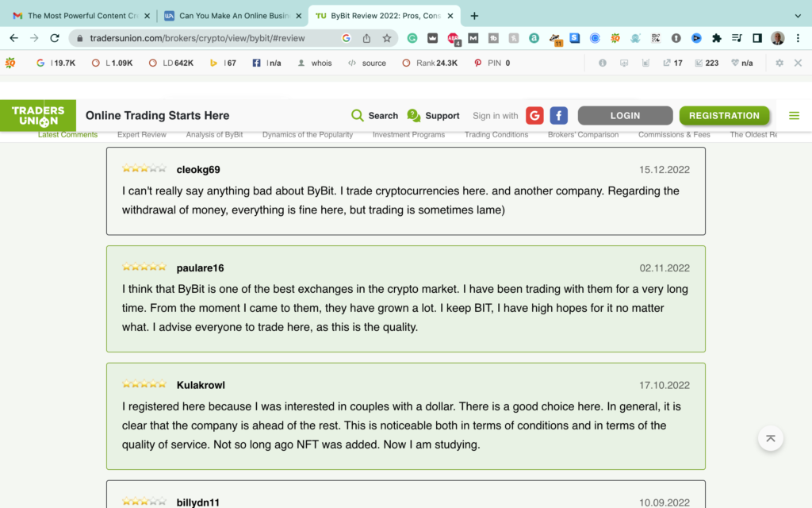The width and height of the screenshot is (812, 508).
Task: Bookmark this page with the star icon
Action: pyautogui.click(x=386, y=38)
